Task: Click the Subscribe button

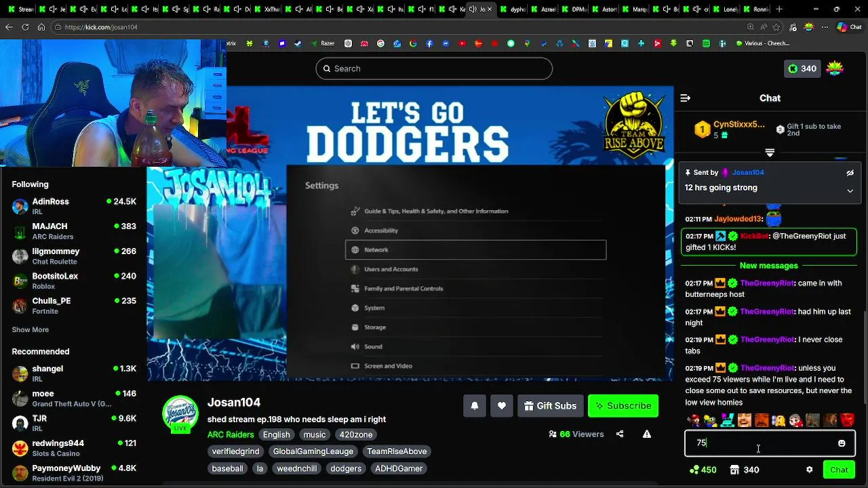Action: click(x=623, y=405)
